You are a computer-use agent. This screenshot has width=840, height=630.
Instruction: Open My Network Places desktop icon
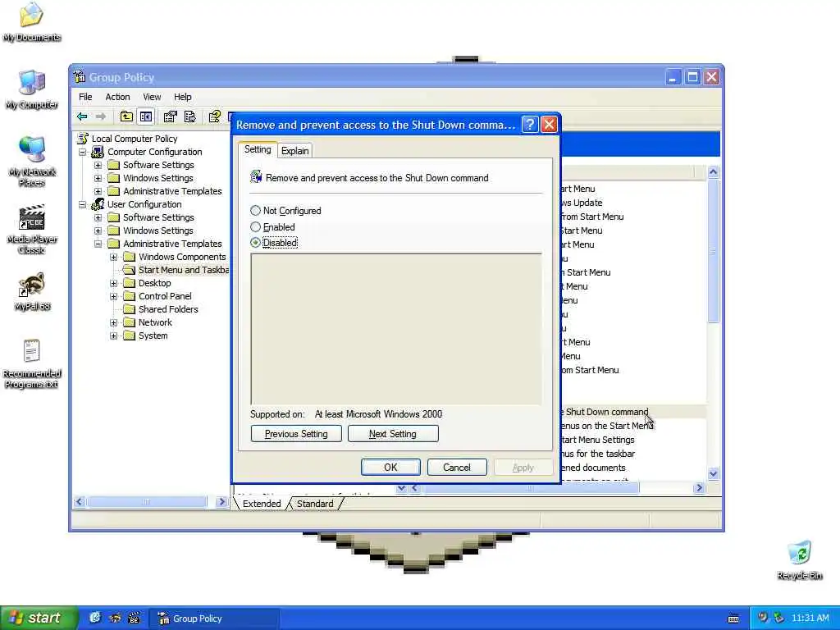click(32, 162)
